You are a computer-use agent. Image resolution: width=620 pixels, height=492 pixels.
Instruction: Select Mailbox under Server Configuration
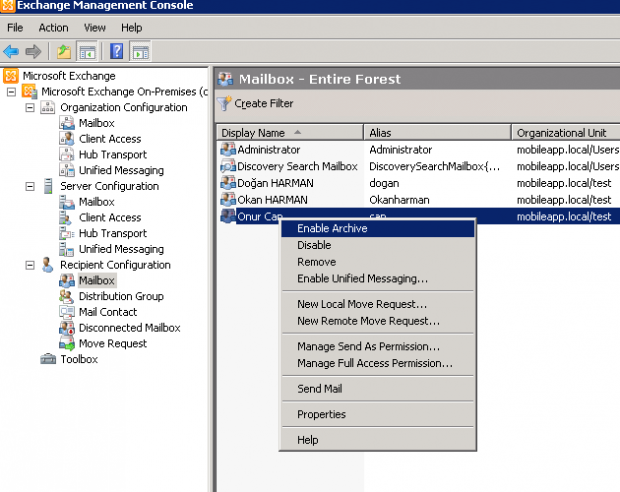coord(97,202)
